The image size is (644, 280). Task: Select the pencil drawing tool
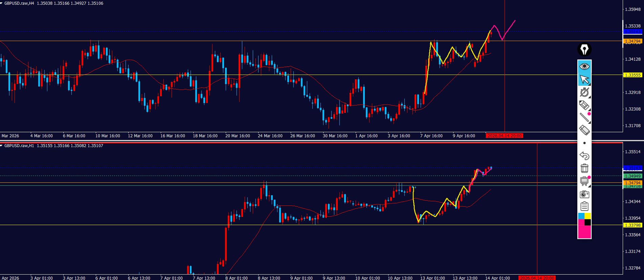pyautogui.click(x=584, y=105)
